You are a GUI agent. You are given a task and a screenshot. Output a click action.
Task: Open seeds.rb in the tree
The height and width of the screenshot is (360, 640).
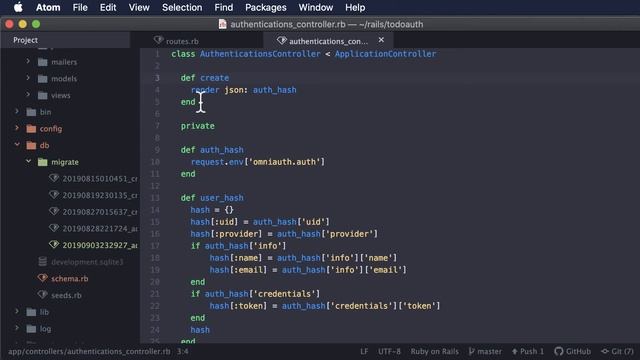point(66,295)
